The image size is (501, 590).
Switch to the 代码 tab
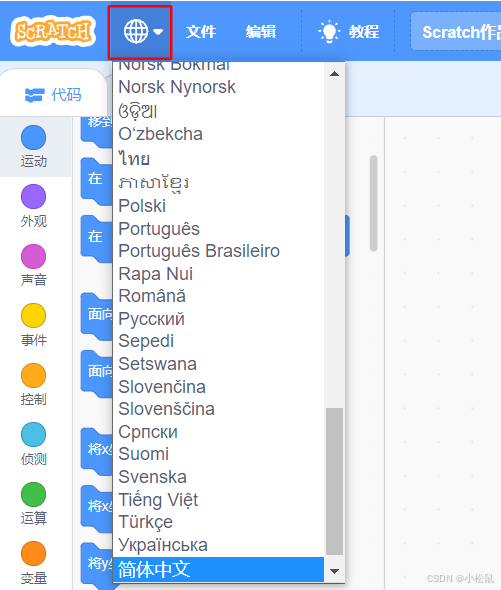click(x=53, y=95)
